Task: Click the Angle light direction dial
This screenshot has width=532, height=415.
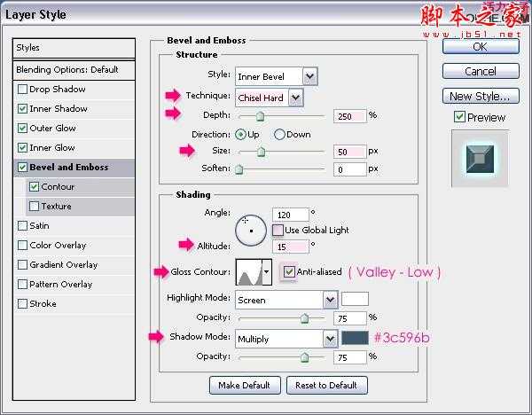Action: pyautogui.click(x=251, y=231)
